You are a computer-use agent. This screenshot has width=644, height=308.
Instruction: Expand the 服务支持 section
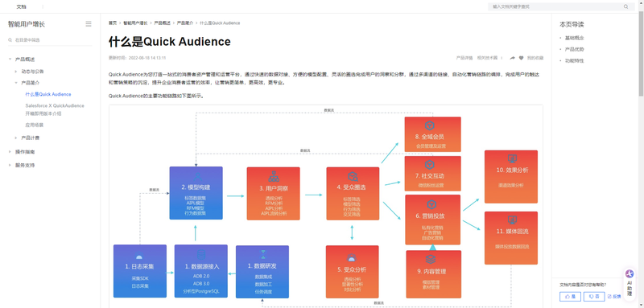click(10, 166)
